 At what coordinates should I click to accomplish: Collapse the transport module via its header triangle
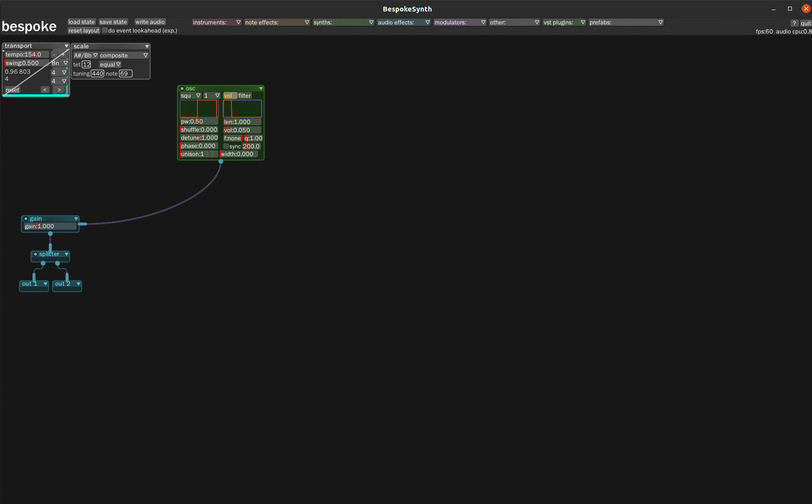coord(67,45)
